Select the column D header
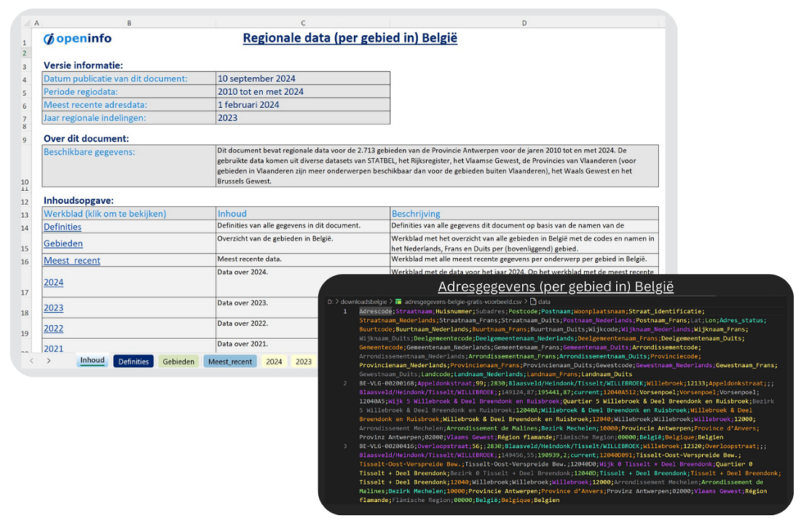 click(x=524, y=23)
